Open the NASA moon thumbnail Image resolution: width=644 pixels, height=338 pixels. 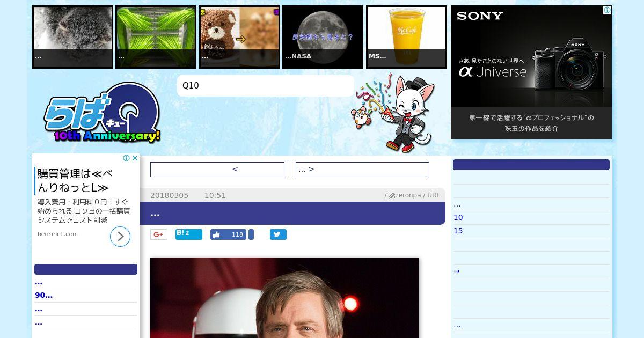pos(323,37)
